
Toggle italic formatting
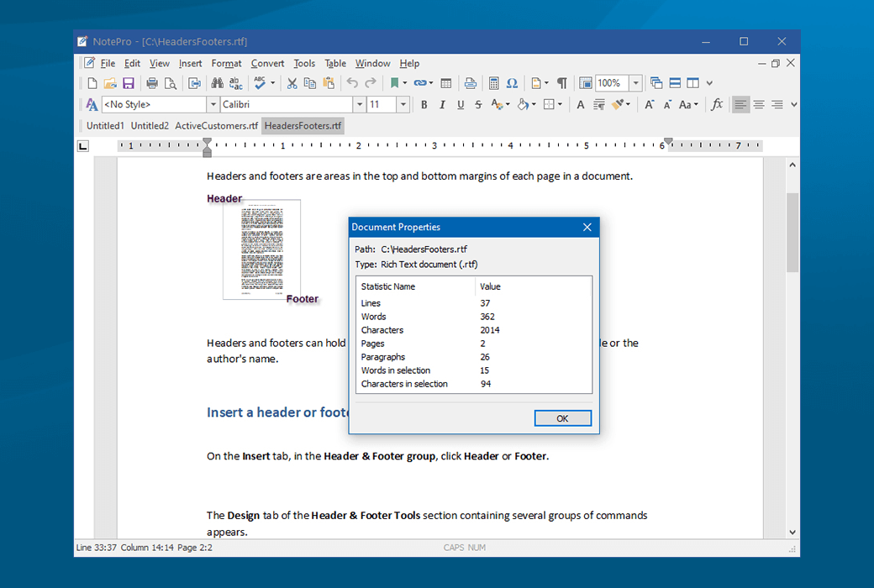(442, 104)
